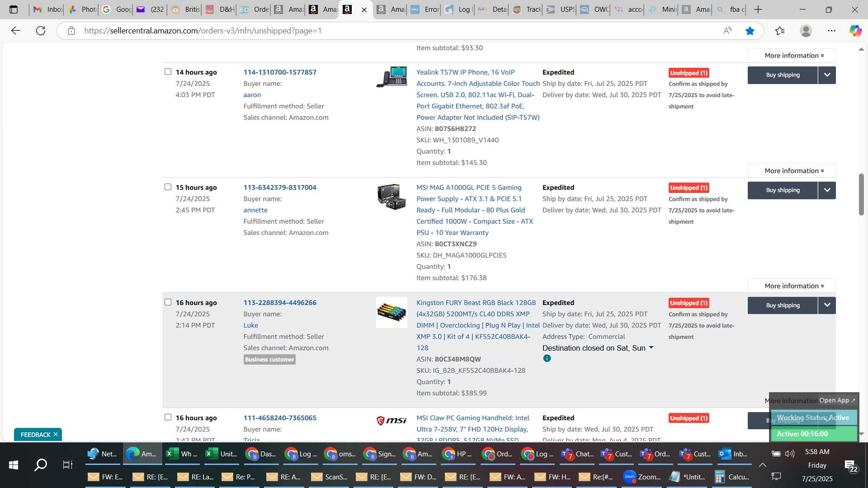Screen dimensions: 868x488
Task: Open Outlook Inbox taskbar item
Action: tap(733, 454)
